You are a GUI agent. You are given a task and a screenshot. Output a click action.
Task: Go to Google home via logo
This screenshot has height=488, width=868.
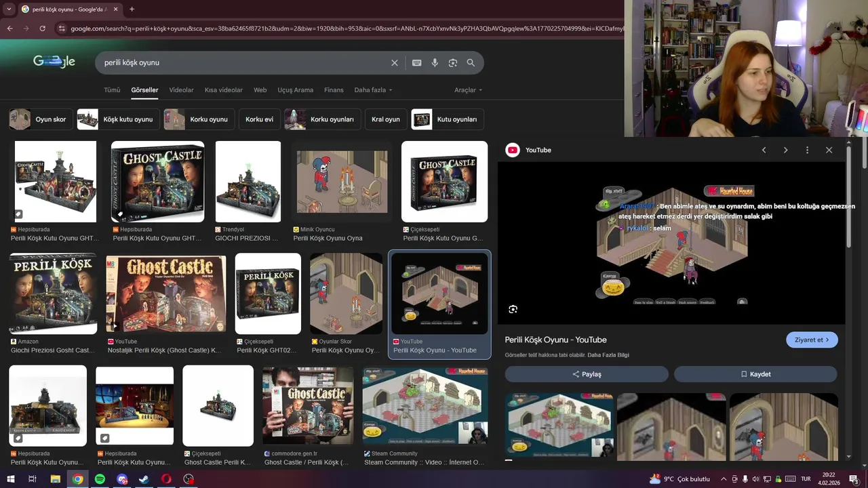point(54,62)
